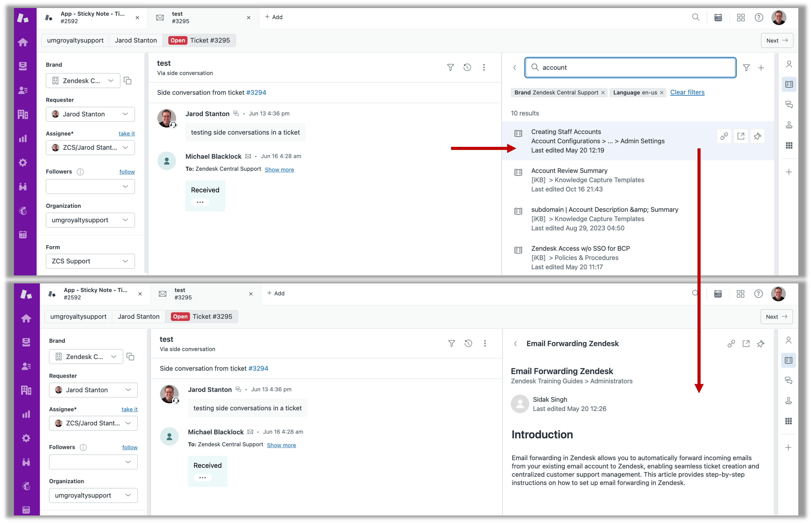The image size is (812, 523).
Task: Open the Organization dropdown in the lower screenshot
Action: tap(93, 495)
